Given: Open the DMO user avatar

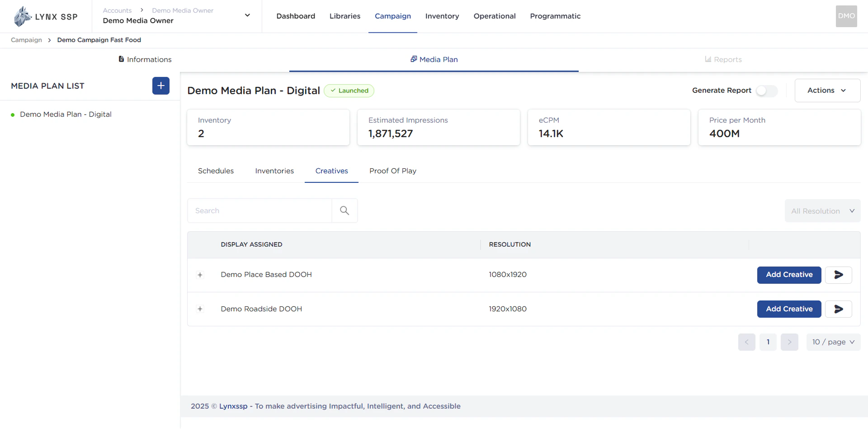Looking at the screenshot, I should coord(846,16).
